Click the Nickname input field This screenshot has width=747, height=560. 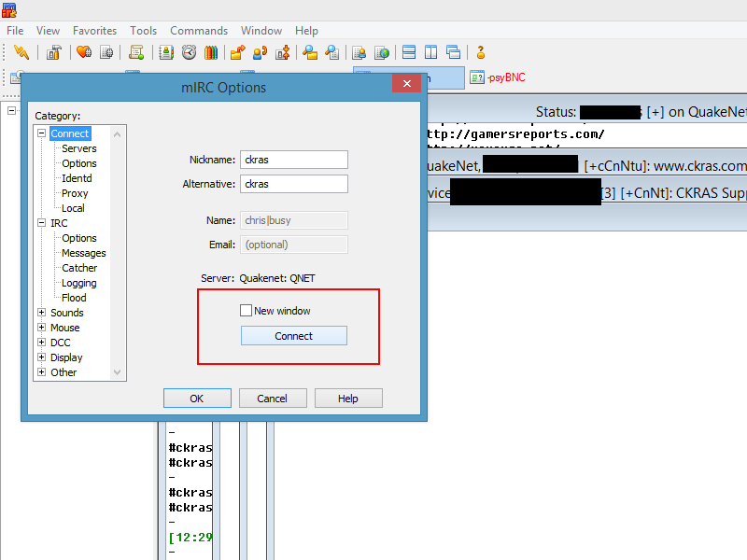click(294, 160)
